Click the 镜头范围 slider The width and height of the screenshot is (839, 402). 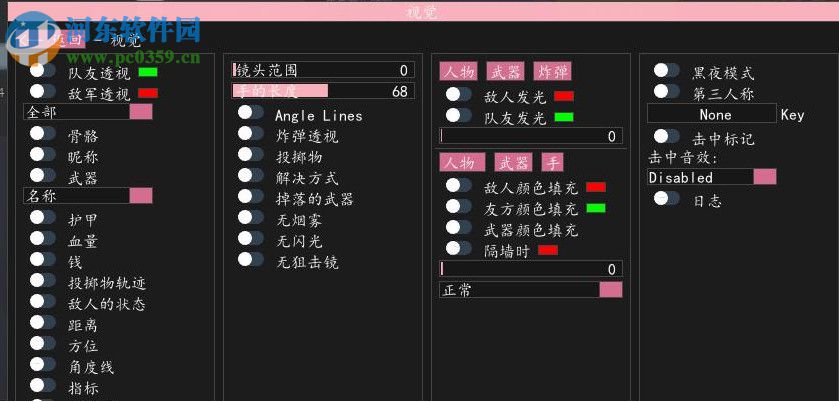click(x=323, y=70)
